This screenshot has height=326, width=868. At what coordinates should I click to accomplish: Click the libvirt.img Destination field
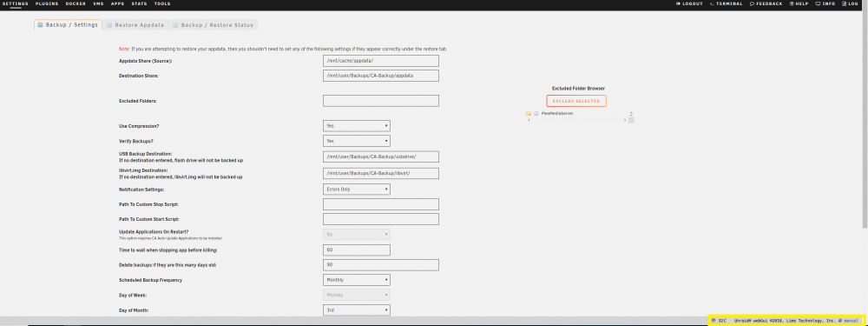click(381, 174)
